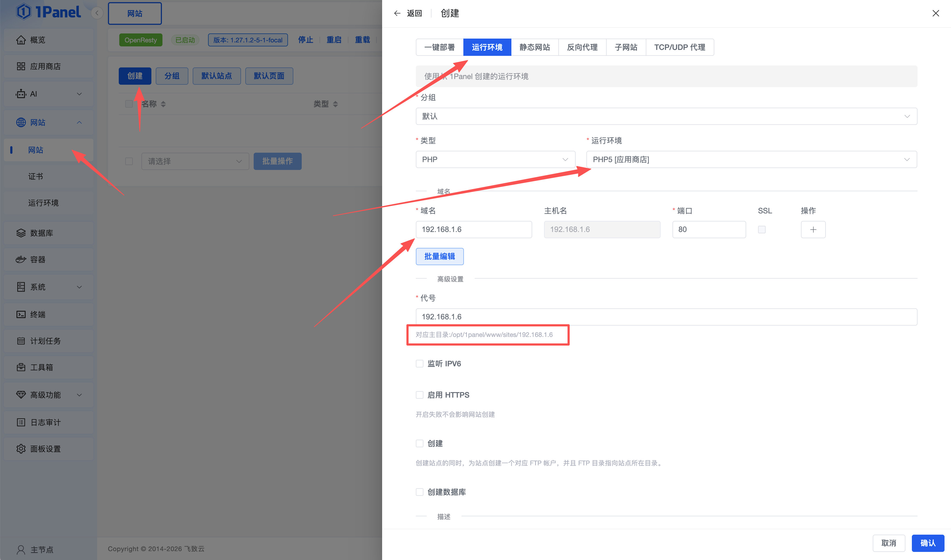Image resolution: width=951 pixels, height=560 pixels.
Task: Check the 启用 HTTPS option
Action: tap(419, 395)
